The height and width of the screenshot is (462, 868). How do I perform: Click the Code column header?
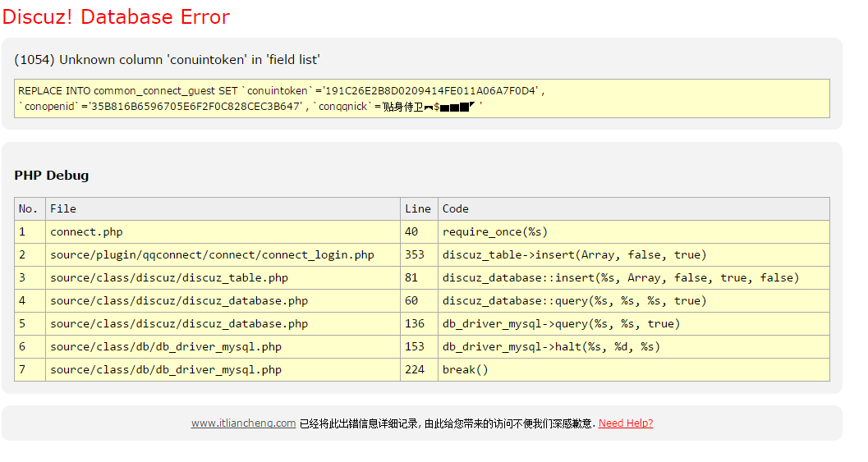coord(456,208)
